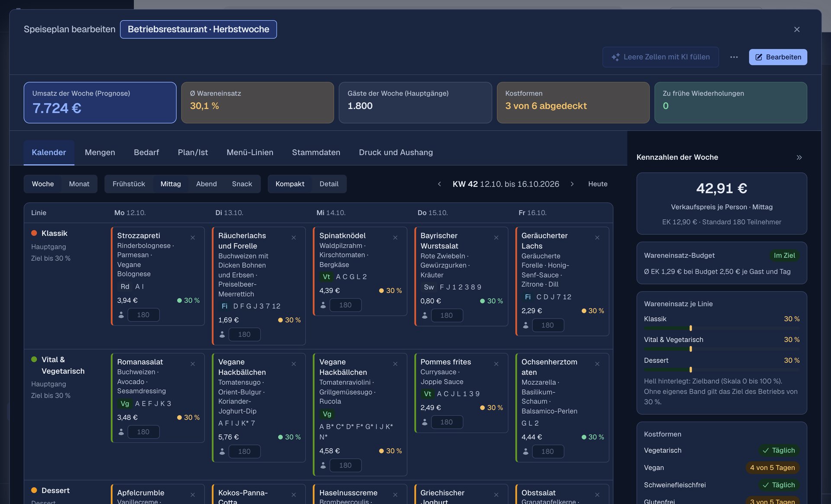Remove the Pommes frites card
Image resolution: width=831 pixels, height=504 pixels.
click(496, 364)
